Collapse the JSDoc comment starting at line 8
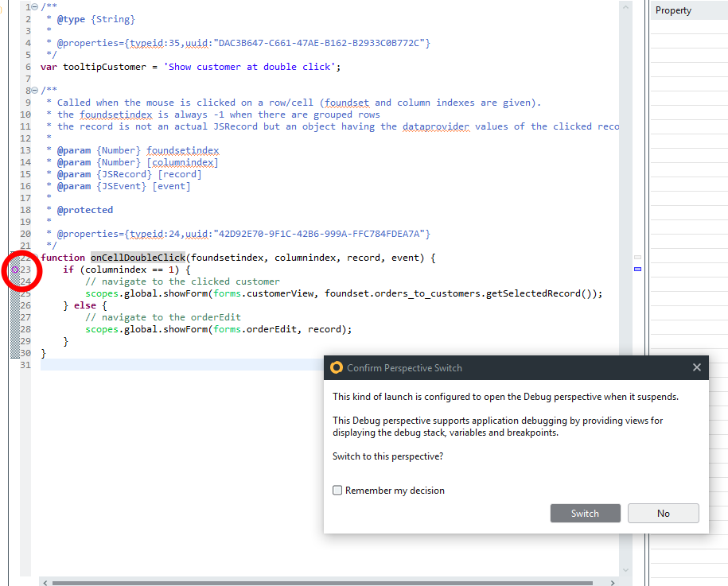Image resolution: width=728 pixels, height=586 pixels. tap(34, 91)
